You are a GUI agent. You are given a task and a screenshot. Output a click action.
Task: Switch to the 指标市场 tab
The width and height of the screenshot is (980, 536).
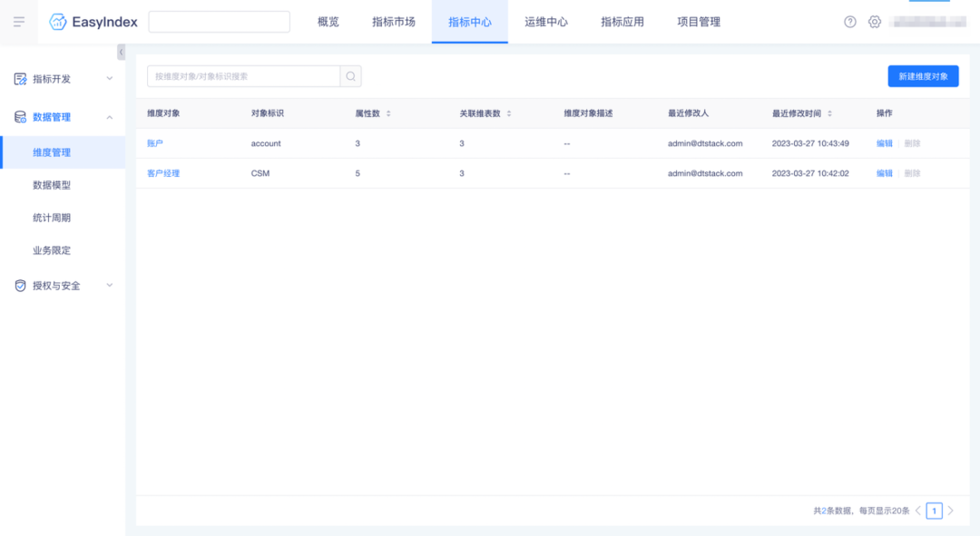[394, 22]
